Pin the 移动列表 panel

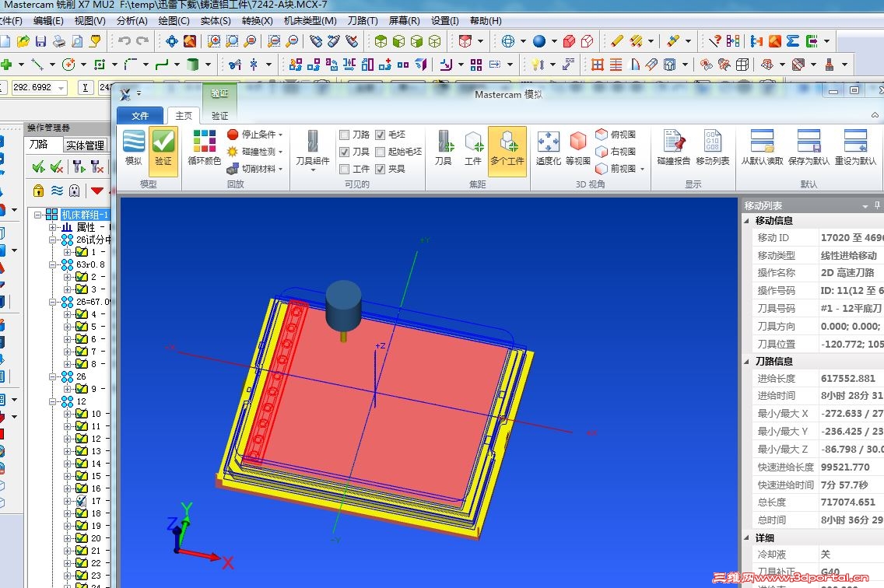click(x=877, y=205)
